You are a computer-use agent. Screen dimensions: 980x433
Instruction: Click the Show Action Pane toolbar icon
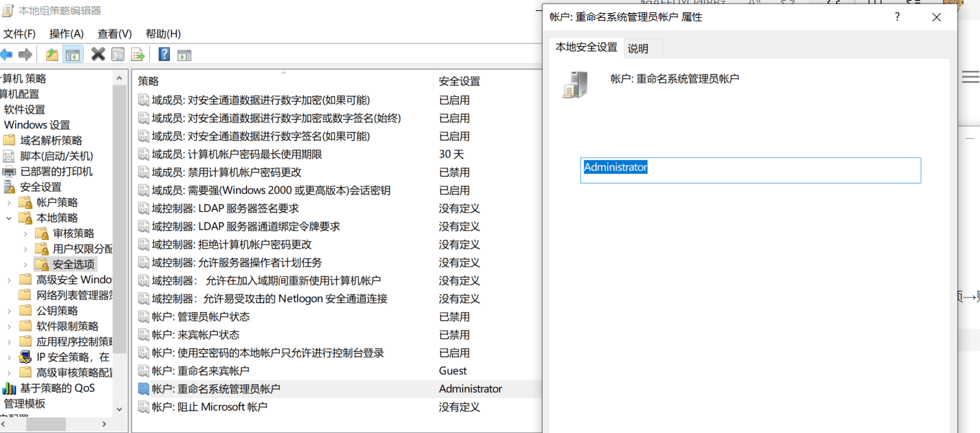point(184,54)
